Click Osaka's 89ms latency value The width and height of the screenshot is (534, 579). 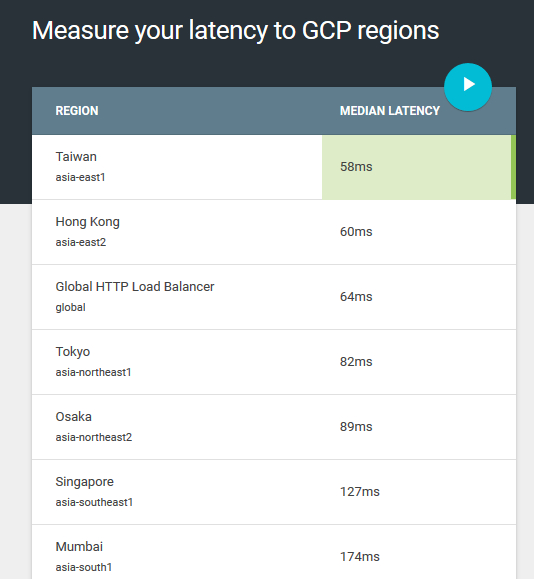(356, 426)
